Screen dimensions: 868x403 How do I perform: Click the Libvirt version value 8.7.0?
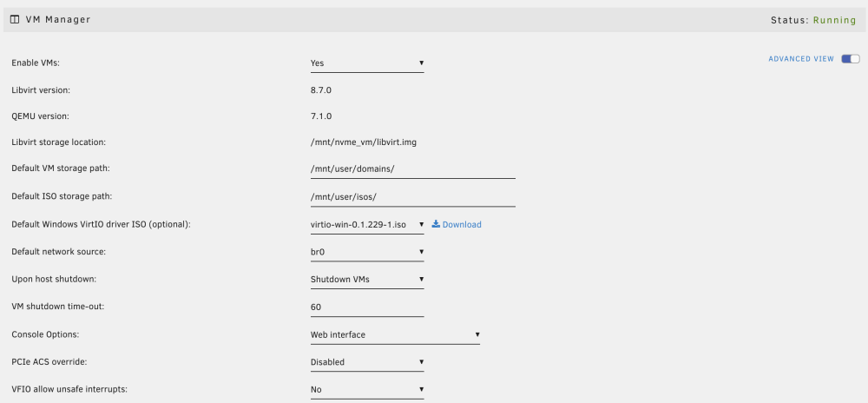(x=321, y=89)
